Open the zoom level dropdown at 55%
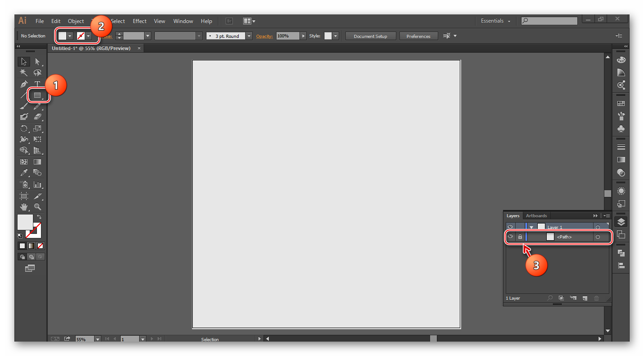The image size is (644, 356). coord(98,339)
